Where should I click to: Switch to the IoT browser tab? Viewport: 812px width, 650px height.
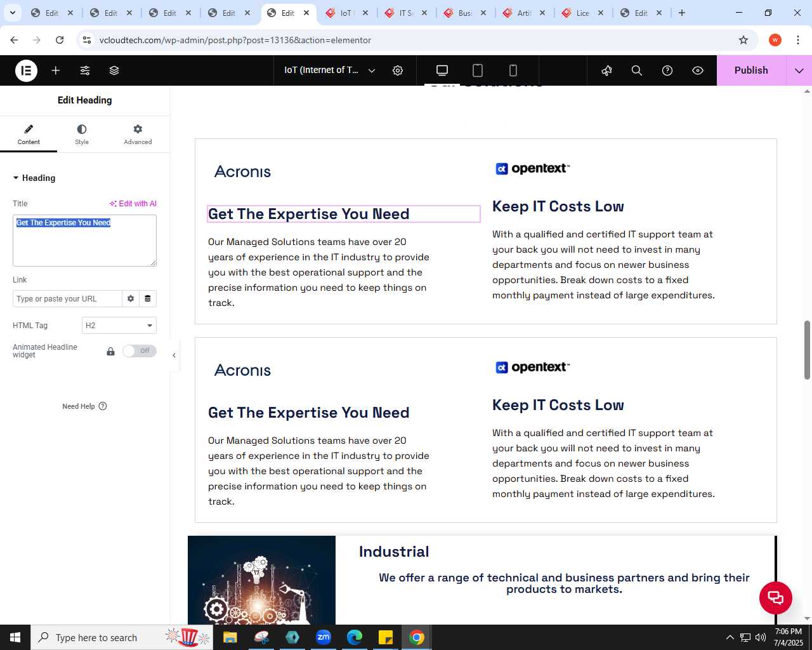pos(346,13)
